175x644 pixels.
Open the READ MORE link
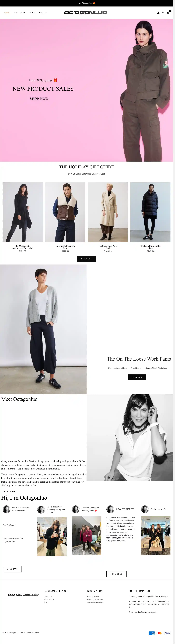click(10, 492)
